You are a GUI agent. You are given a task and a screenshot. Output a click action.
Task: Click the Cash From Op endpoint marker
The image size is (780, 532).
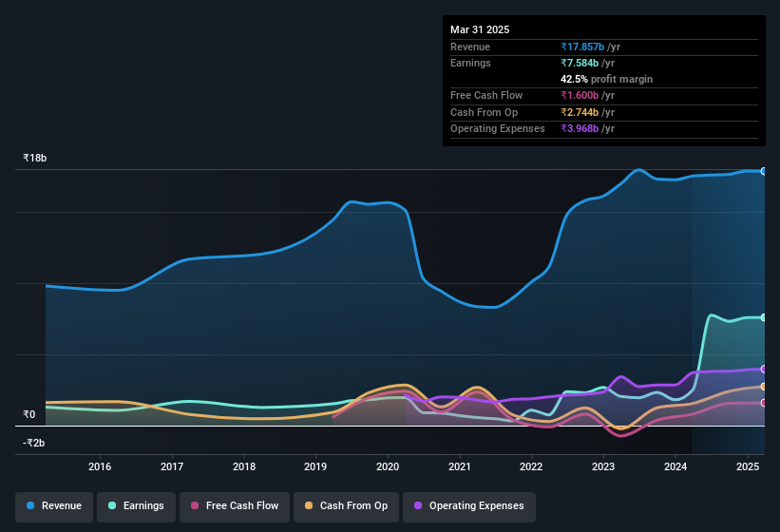(x=764, y=387)
